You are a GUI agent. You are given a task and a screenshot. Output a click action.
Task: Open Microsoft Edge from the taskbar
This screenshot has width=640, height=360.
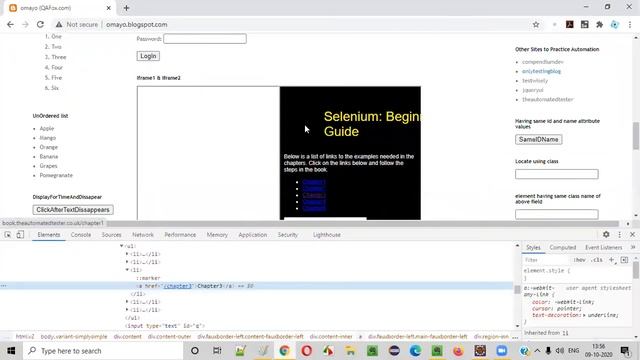click(416, 351)
